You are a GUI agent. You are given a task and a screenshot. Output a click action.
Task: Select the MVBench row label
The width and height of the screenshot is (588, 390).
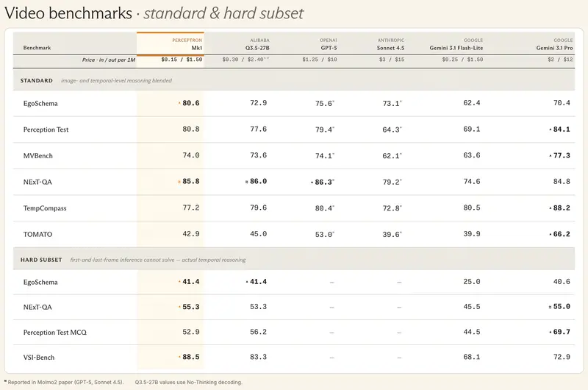pos(38,156)
